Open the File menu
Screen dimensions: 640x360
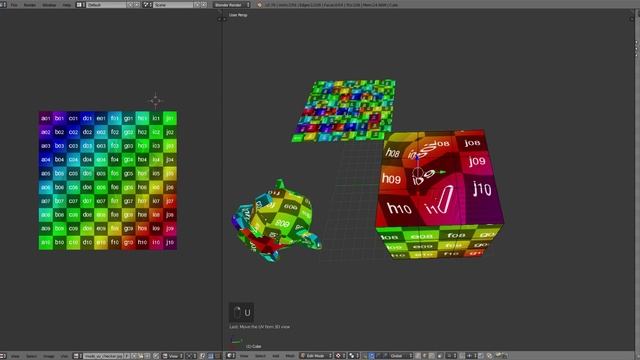14,4
